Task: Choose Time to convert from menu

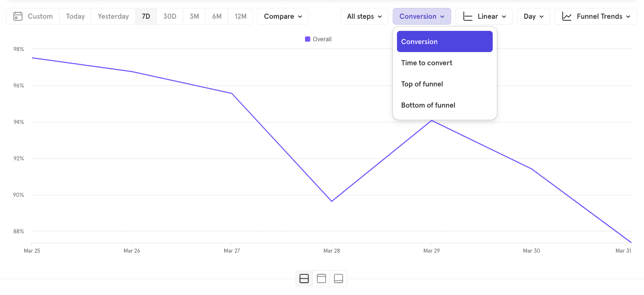Action: pos(426,63)
